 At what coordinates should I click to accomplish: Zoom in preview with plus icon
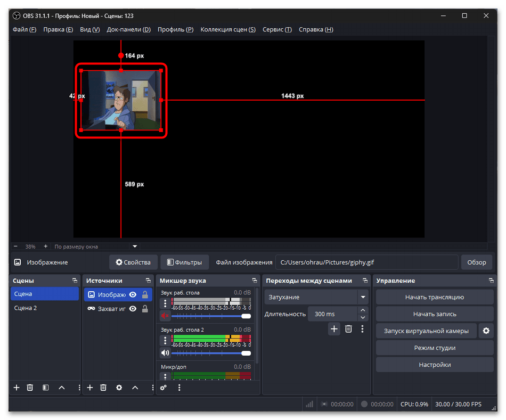click(45, 246)
